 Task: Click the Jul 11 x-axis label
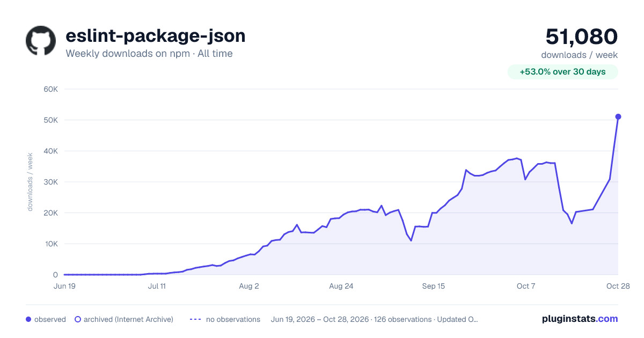[157, 286]
